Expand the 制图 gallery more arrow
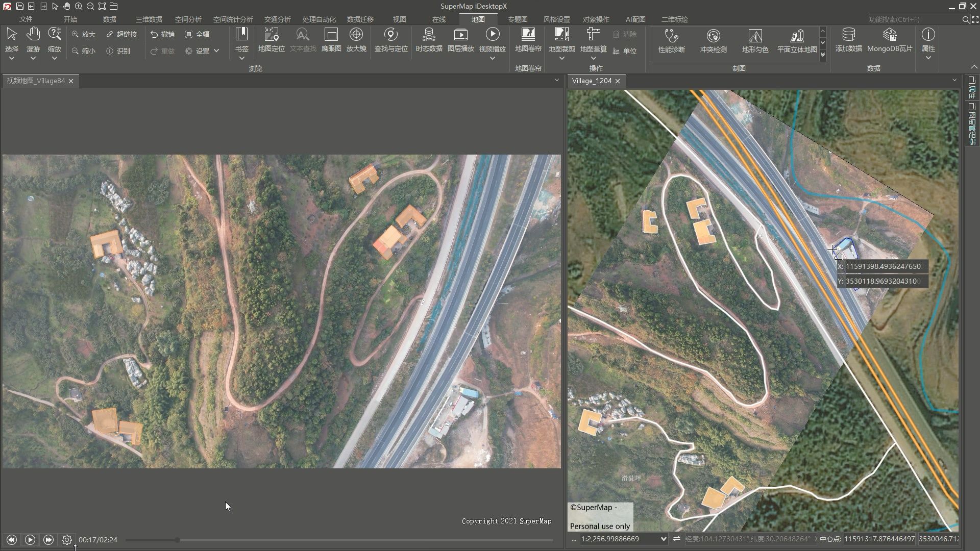Image resolution: width=980 pixels, height=551 pixels. pyautogui.click(x=823, y=56)
